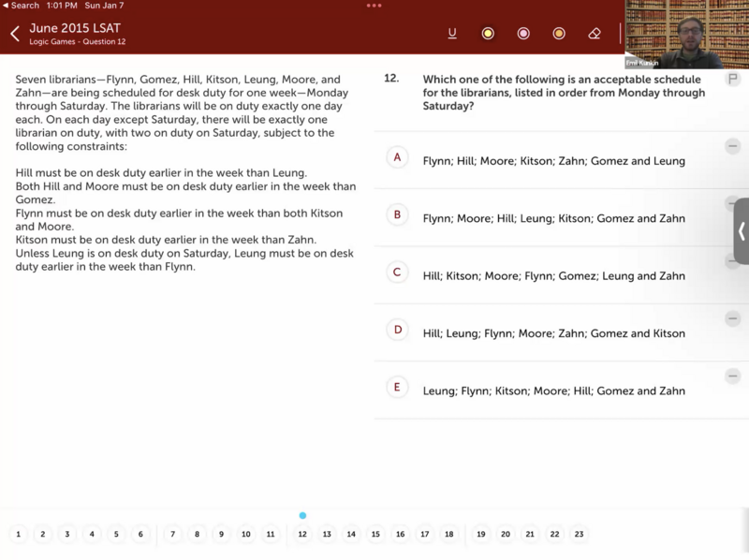
Task: Choose answer B radio button
Action: point(397,214)
